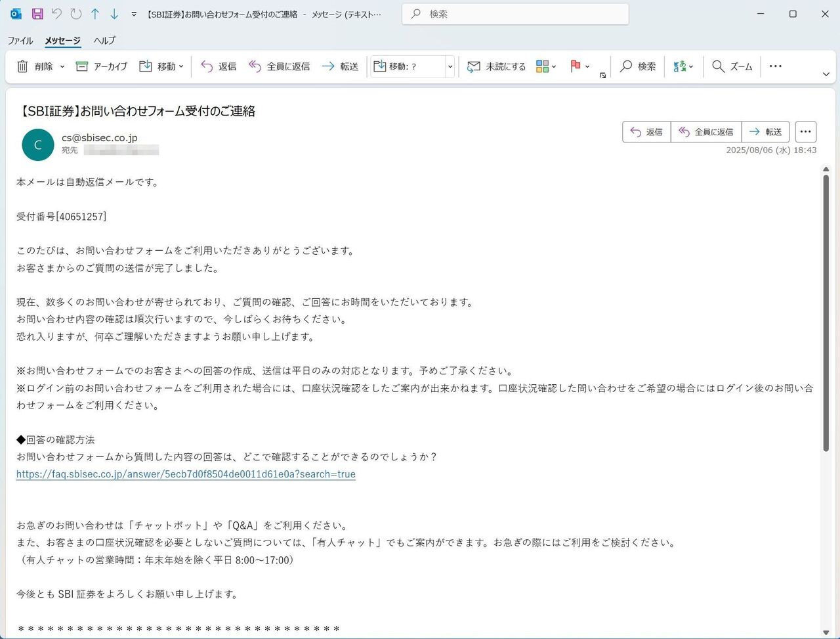
Task: Expand the follow-up flag dropdown arrow
Action: tap(587, 66)
